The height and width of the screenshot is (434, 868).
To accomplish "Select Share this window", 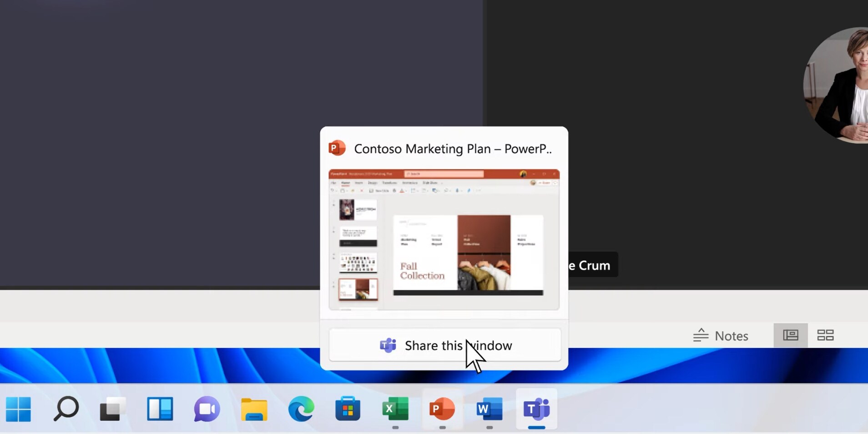I will click(444, 345).
